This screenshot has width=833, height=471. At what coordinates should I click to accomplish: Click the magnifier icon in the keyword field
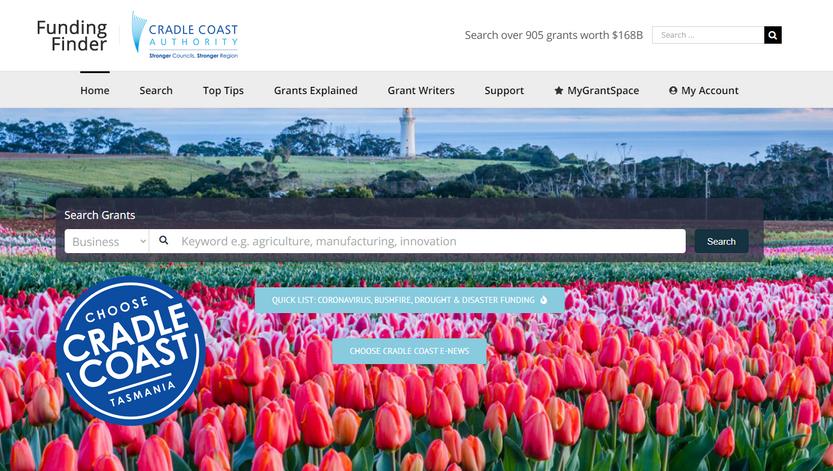[164, 241]
